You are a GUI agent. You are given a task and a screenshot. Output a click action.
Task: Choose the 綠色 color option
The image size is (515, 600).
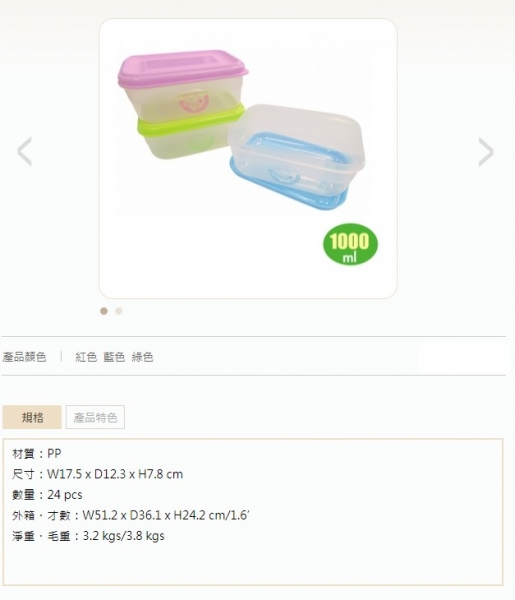tap(142, 357)
